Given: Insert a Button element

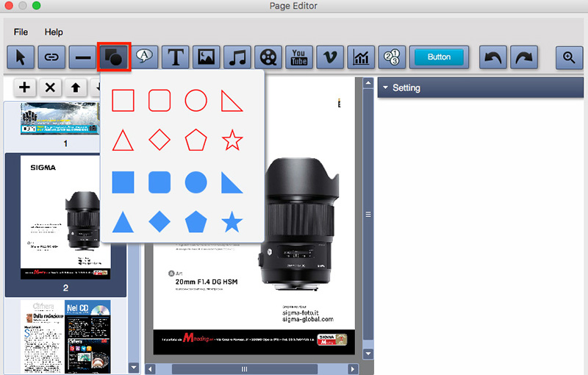Looking at the screenshot, I should pos(439,57).
